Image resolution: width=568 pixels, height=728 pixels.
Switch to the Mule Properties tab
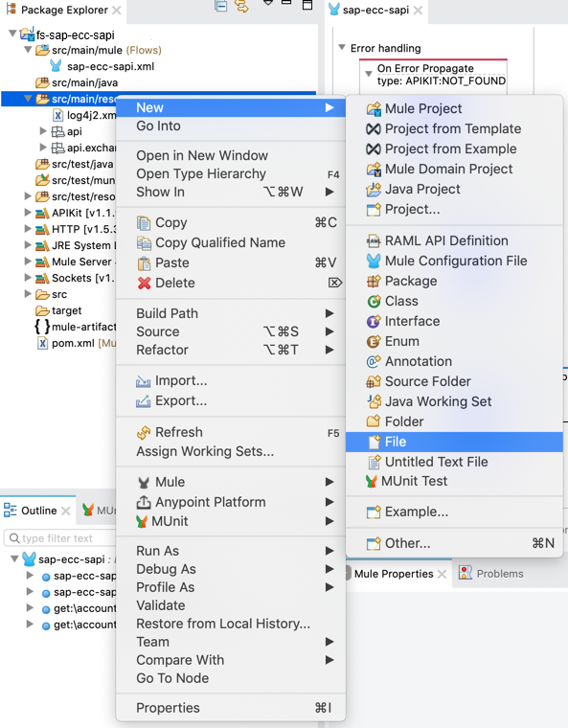click(x=394, y=574)
